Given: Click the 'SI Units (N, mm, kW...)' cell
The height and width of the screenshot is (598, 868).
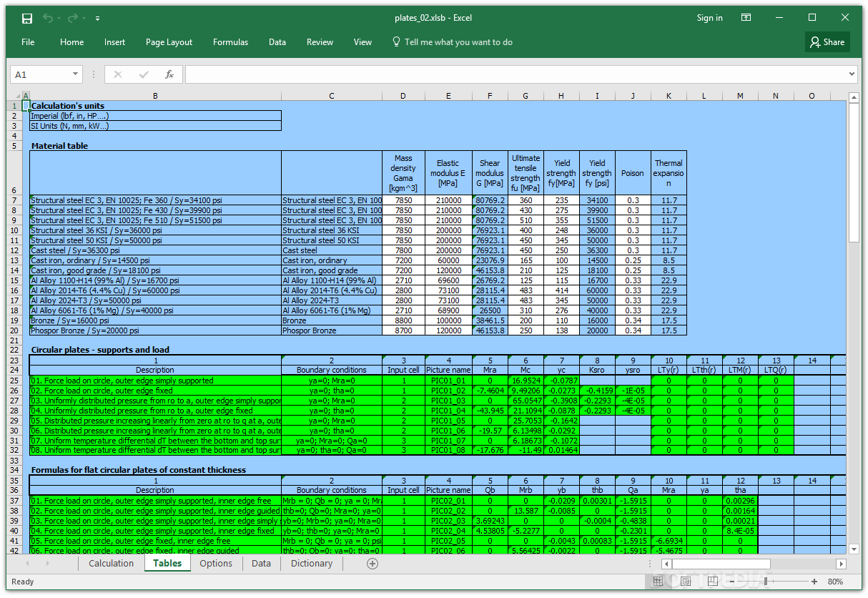Looking at the screenshot, I should tap(155, 126).
